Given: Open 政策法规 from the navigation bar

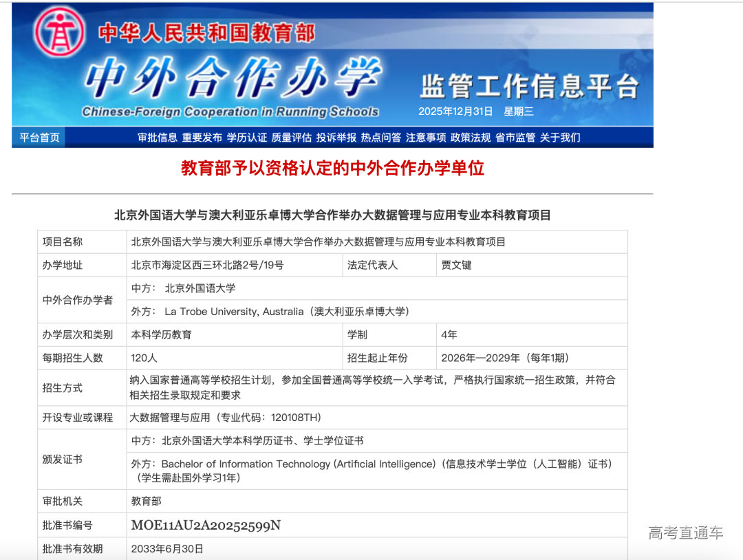Looking at the screenshot, I should coord(471,138).
